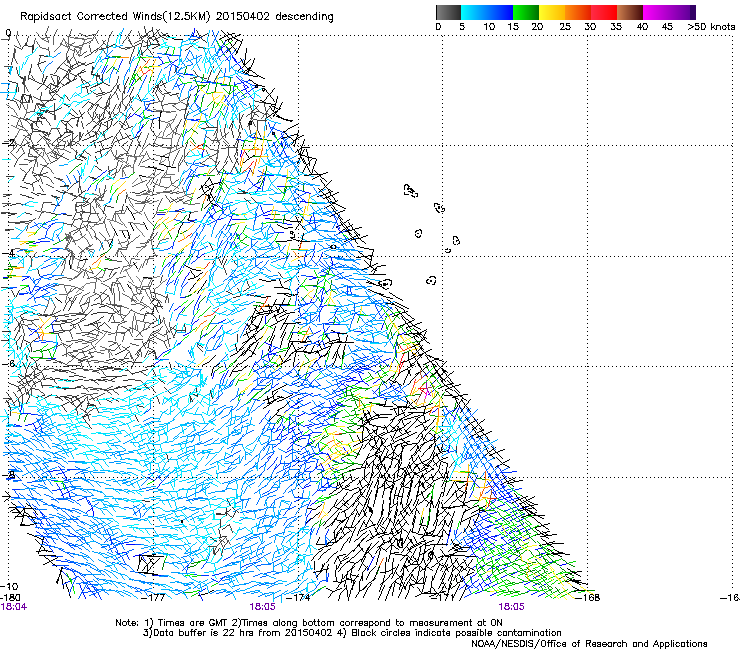This screenshot has width=740, height=650.
Task: Click the "Data buffer is 22 hrs" note
Action: 203,633
